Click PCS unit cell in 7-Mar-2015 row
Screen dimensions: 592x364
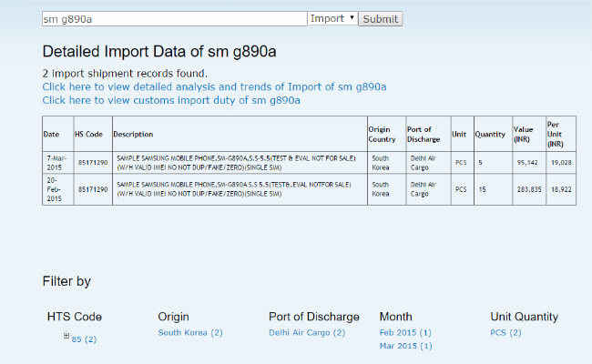click(463, 163)
